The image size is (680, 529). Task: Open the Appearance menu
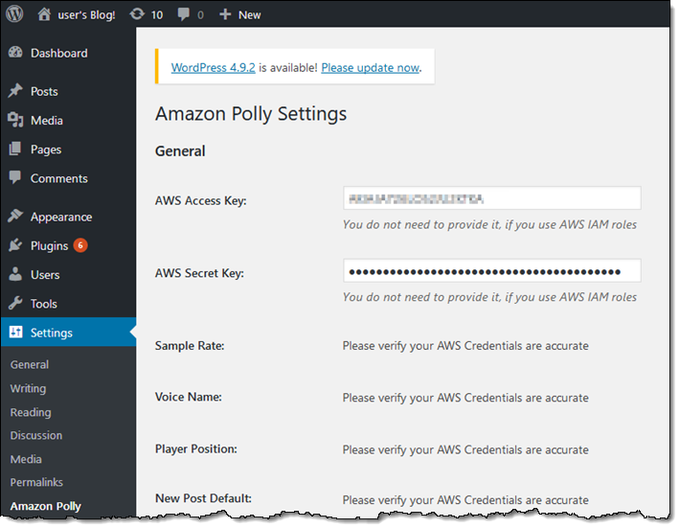[60, 217]
